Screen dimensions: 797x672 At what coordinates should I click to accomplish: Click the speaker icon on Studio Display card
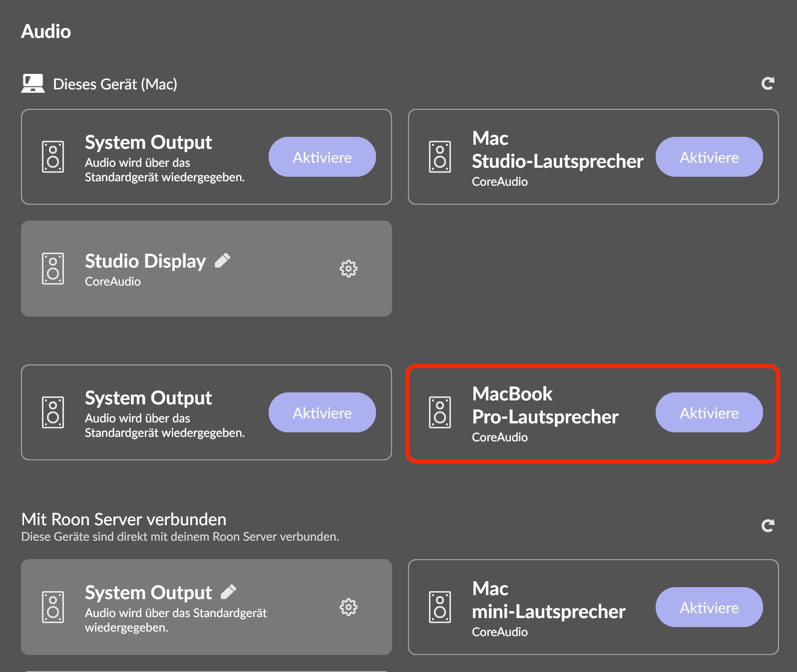pyautogui.click(x=53, y=269)
